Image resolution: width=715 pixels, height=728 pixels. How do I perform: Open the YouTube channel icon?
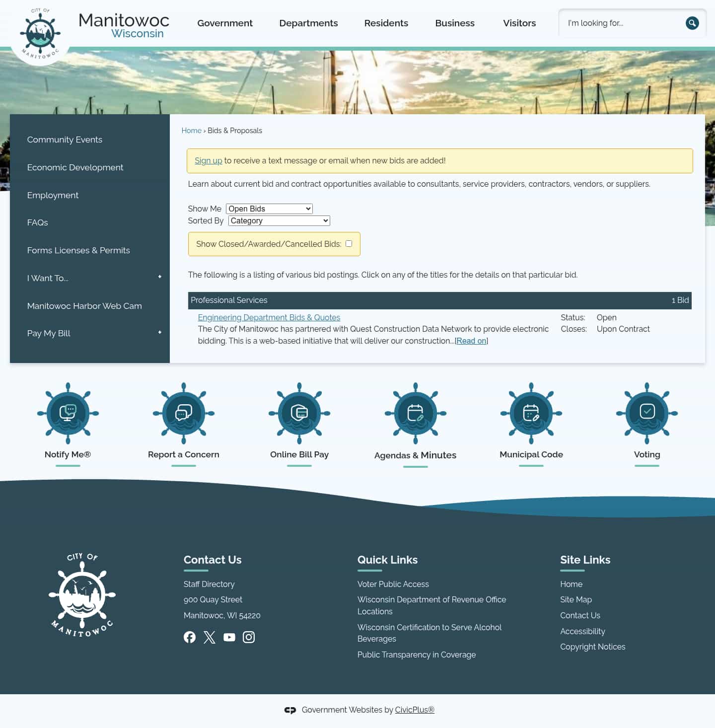229,637
